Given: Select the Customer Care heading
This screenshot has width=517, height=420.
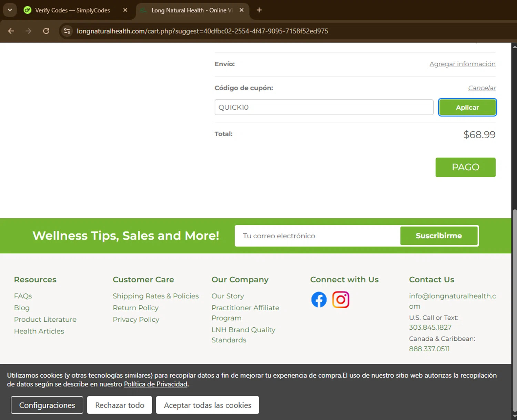Looking at the screenshot, I should [143, 279].
